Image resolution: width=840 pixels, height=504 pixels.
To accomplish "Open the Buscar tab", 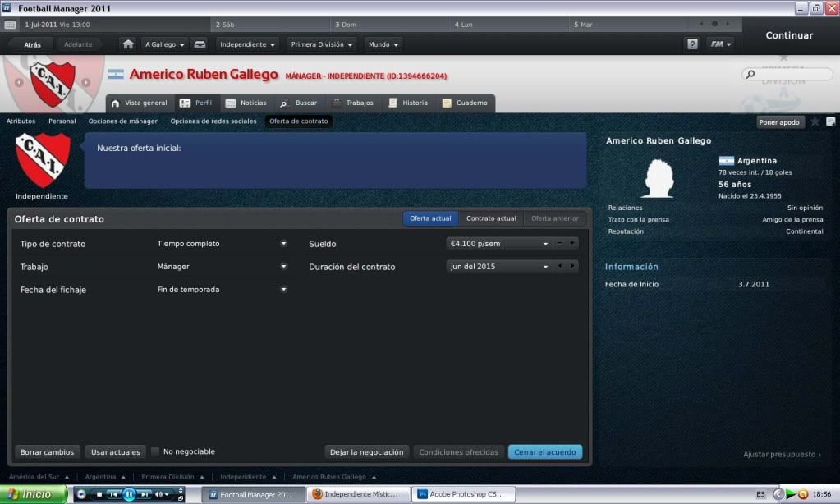I will (299, 103).
